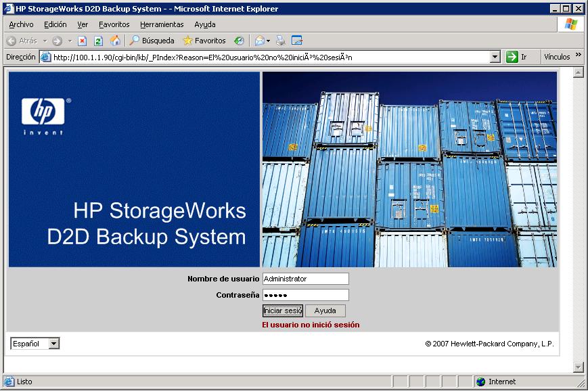Open the Atrás history dropdown arrow
This screenshot has height=391, width=588.
click(x=45, y=41)
